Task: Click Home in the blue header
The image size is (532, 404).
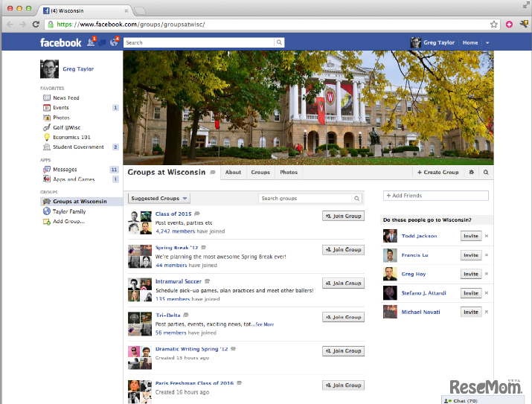Action: click(470, 42)
